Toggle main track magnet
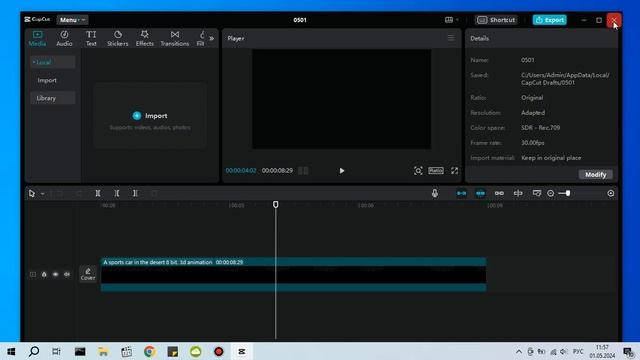 (x=461, y=193)
